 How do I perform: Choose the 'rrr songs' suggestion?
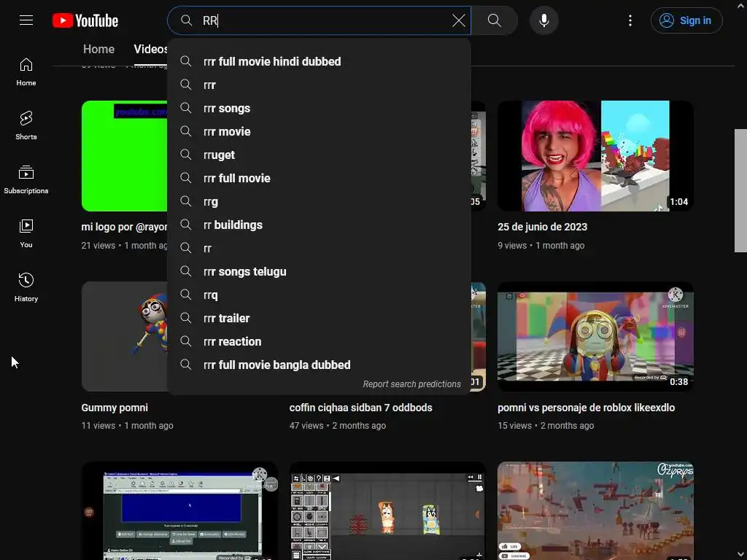point(320,108)
